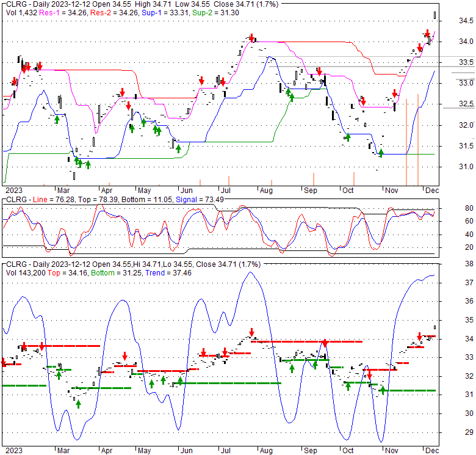This screenshot has width=476, height=455.
Task: Select the 'May' month label under the top chart
Action: [144, 191]
